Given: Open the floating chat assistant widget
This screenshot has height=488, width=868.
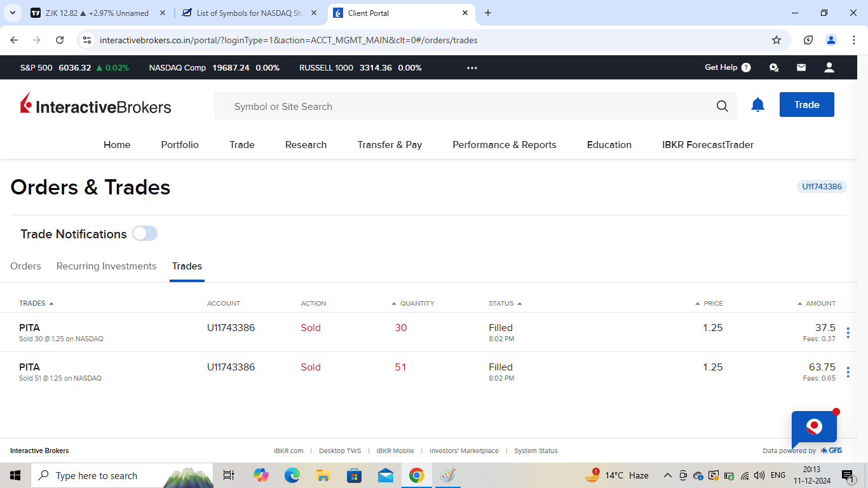Looking at the screenshot, I should point(814,427).
